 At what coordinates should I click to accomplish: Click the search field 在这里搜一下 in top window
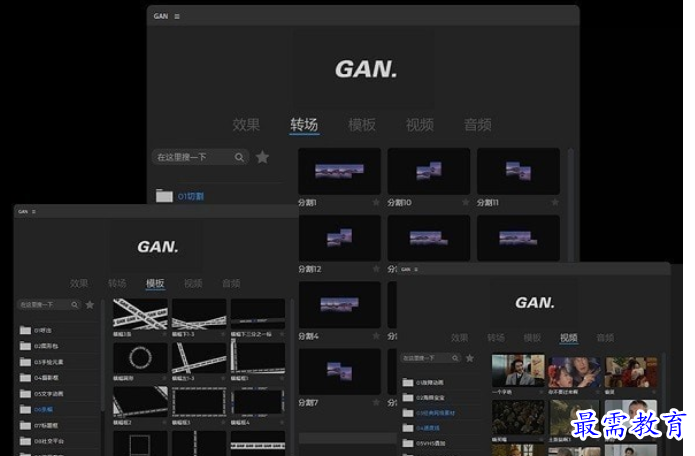200,157
